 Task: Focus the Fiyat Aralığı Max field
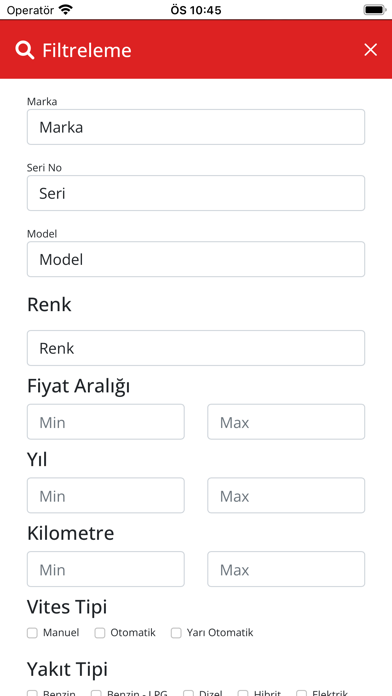[x=286, y=422]
